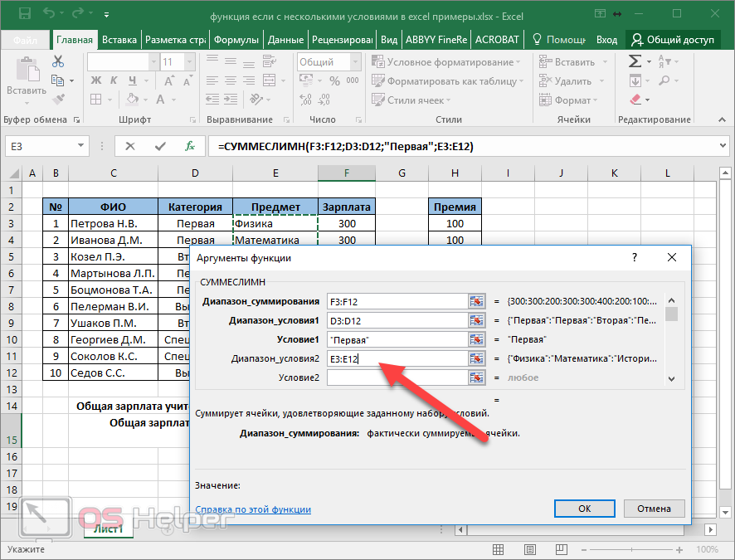Expand the formula bar dropdown arrow

click(721, 146)
